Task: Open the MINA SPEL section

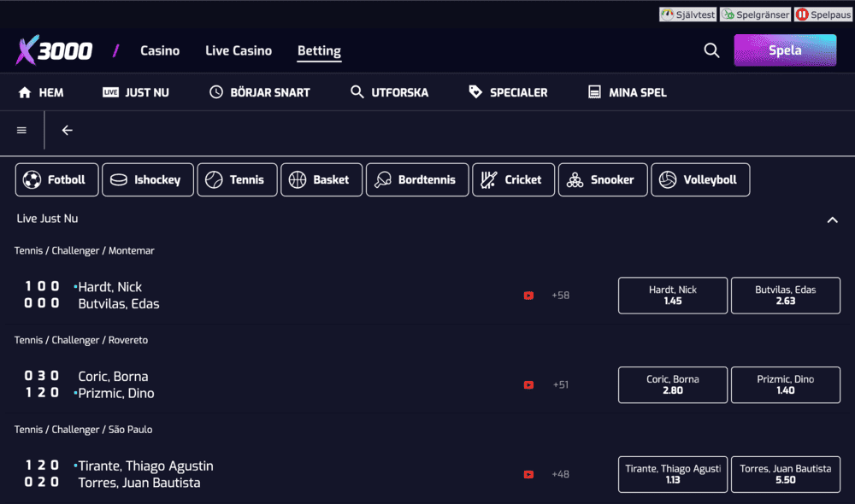Action: click(627, 91)
